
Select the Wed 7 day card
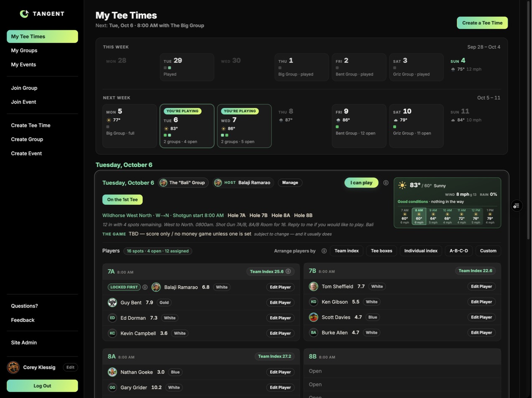pos(244,126)
